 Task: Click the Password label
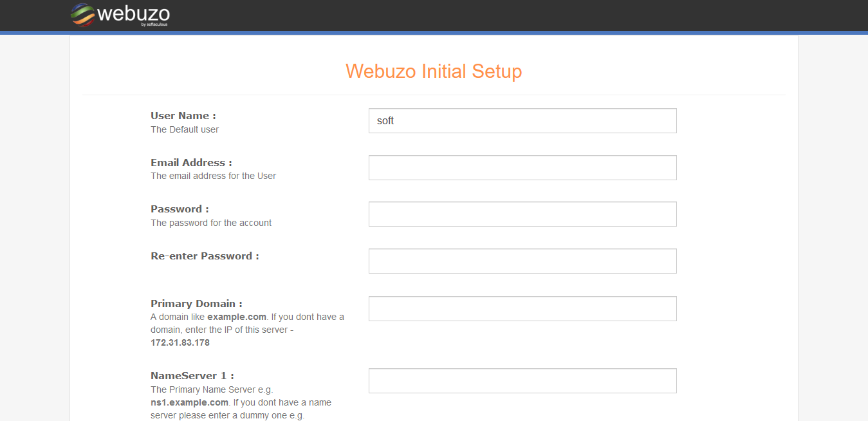point(180,209)
